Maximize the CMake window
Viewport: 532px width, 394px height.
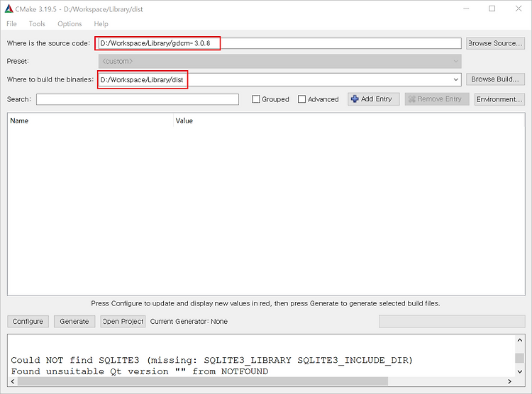492,9
